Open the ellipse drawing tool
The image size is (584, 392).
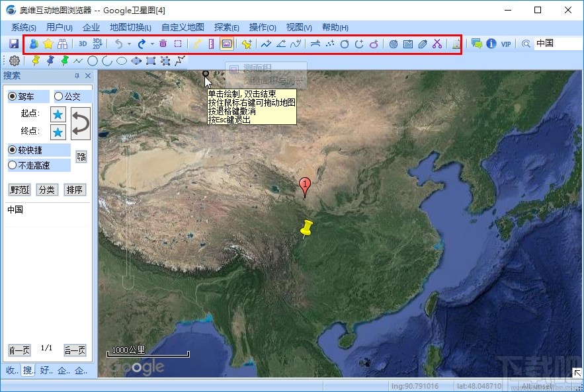coord(121,60)
